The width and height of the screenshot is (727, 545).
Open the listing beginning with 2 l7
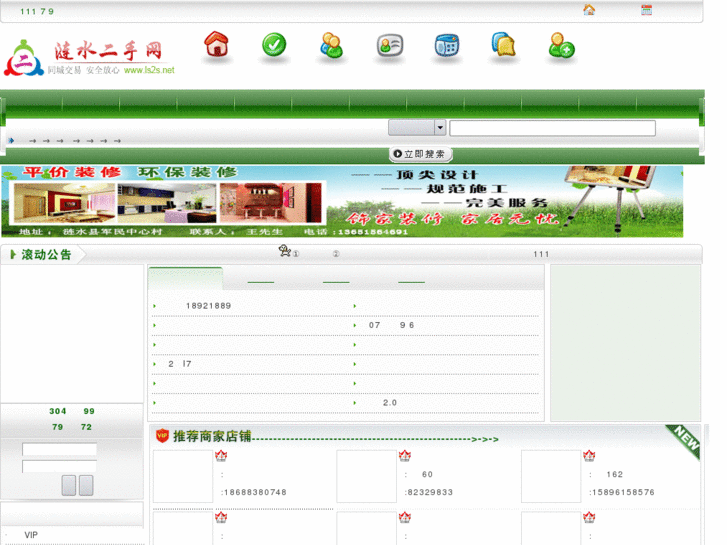pyautogui.click(x=179, y=364)
